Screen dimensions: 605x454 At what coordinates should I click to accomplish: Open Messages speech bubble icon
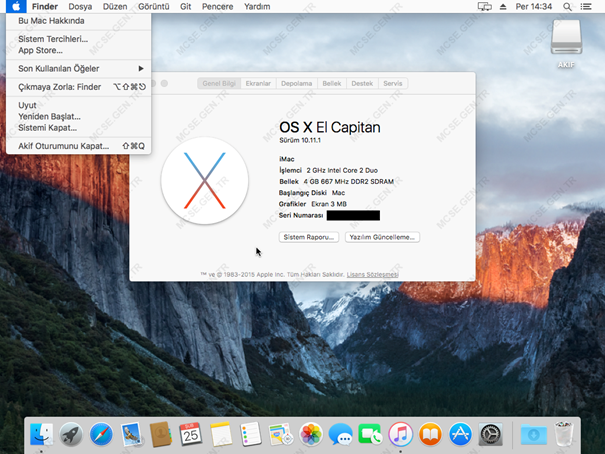click(340, 434)
